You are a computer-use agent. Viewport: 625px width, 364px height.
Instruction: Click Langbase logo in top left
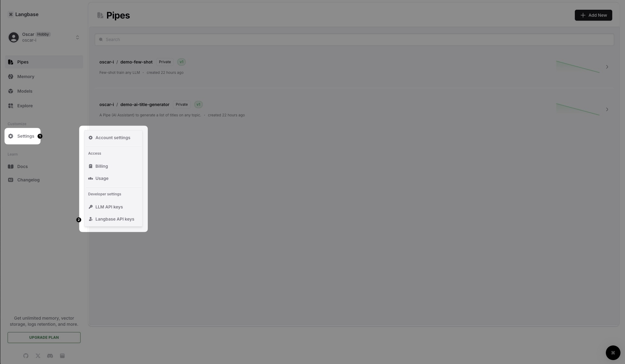[x=11, y=14]
